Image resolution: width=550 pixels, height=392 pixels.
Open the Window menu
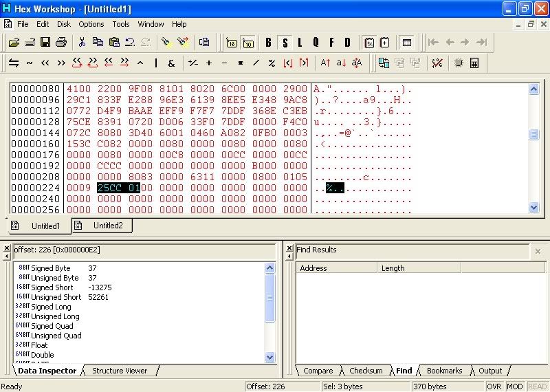pyautogui.click(x=151, y=24)
